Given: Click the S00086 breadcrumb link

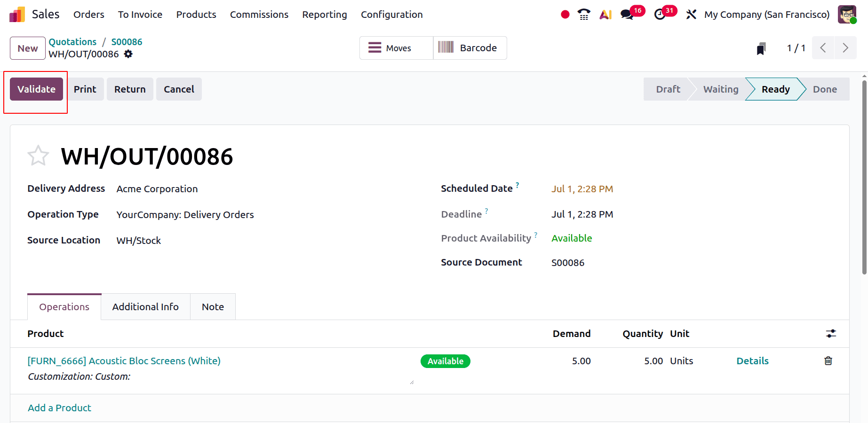Looking at the screenshot, I should pyautogui.click(x=127, y=42).
